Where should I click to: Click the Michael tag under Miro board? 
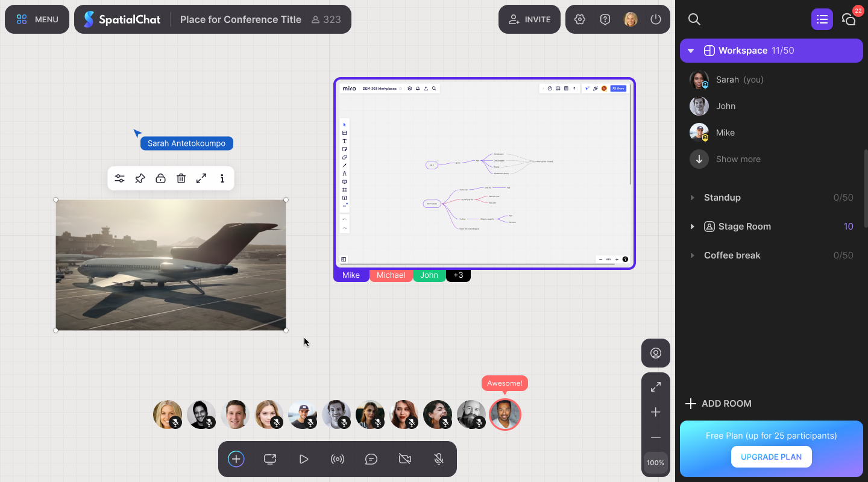click(391, 275)
